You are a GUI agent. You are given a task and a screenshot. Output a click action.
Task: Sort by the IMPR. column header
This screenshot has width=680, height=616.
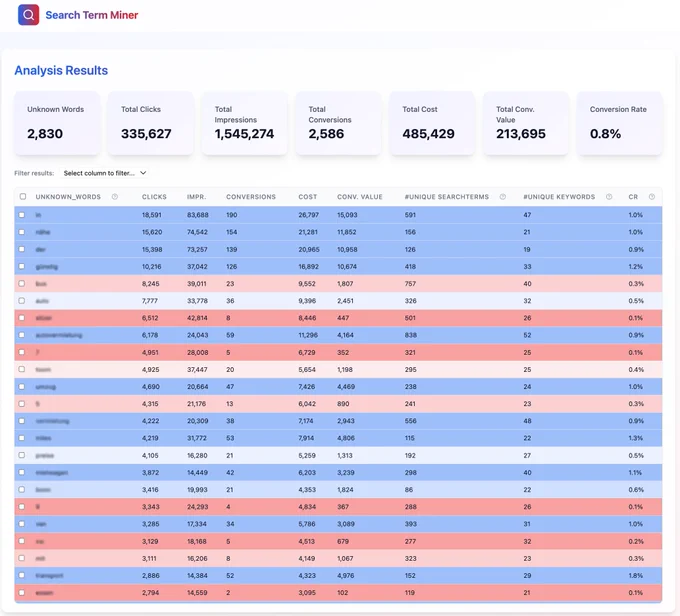[x=196, y=197]
